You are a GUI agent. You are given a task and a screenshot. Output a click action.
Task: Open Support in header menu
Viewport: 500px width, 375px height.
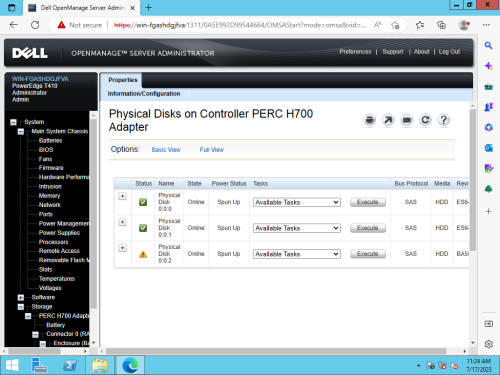pos(393,52)
